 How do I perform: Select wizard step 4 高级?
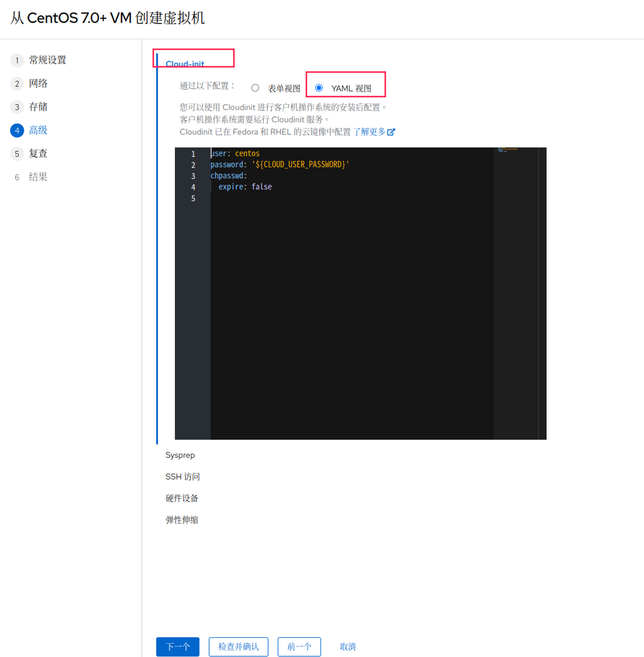tap(29, 130)
